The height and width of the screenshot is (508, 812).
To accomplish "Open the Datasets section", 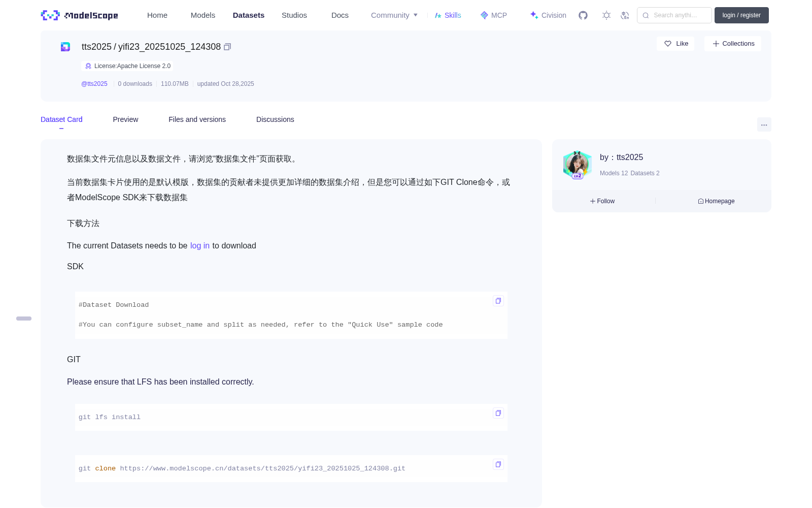I will click(x=249, y=15).
